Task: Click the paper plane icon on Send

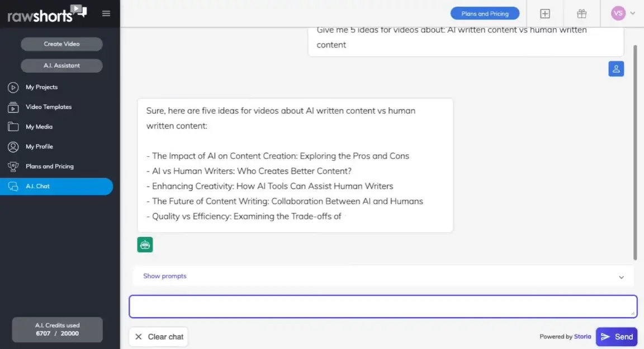Action: pyautogui.click(x=605, y=337)
